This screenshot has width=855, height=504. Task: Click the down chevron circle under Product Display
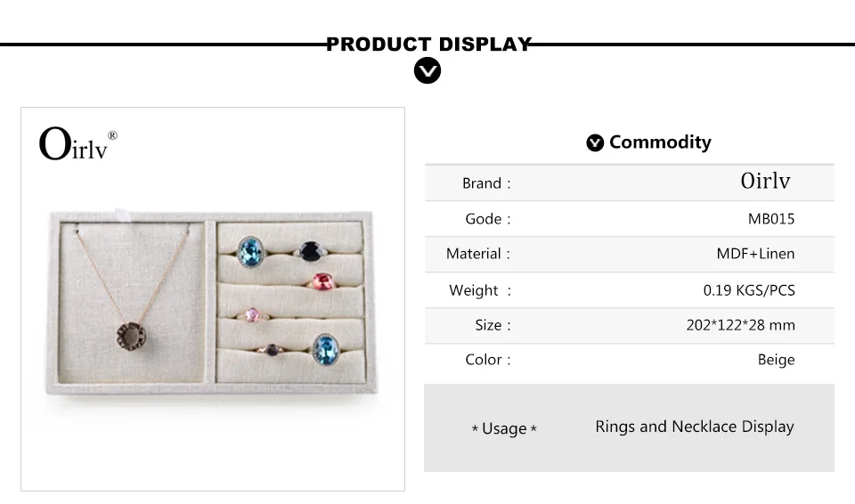click(x=427, y=70)
